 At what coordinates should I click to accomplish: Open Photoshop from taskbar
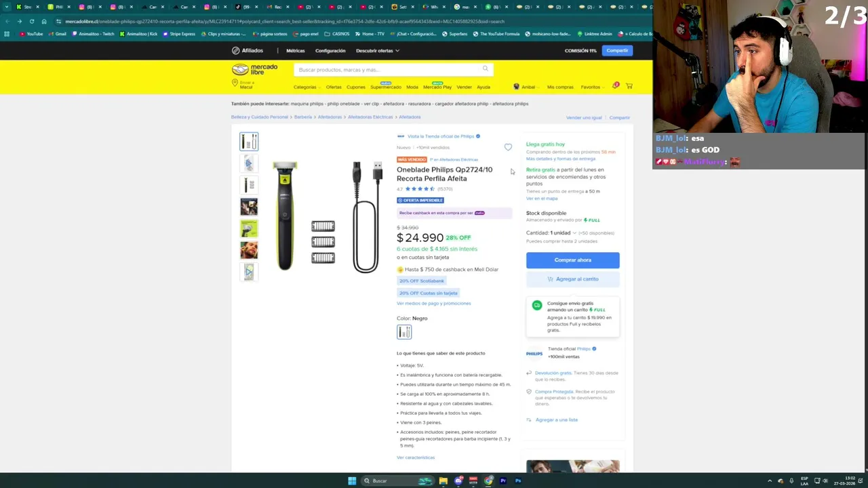pos(518,481)
